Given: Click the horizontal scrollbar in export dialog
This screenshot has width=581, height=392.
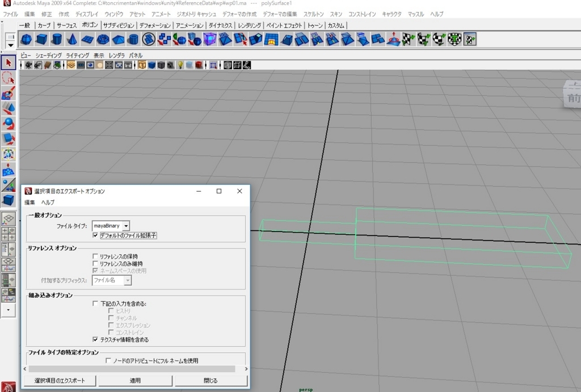Looking at the screenshot, I should 132,369.
